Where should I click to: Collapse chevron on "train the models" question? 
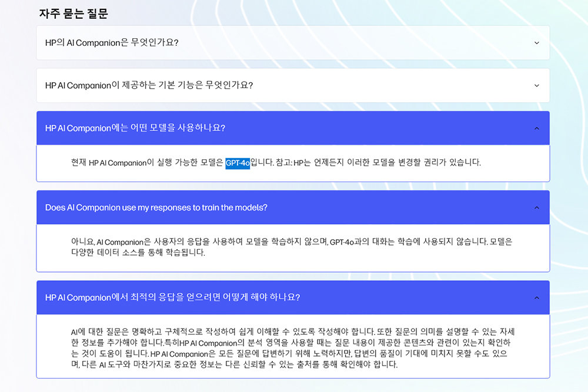[536, 207]
